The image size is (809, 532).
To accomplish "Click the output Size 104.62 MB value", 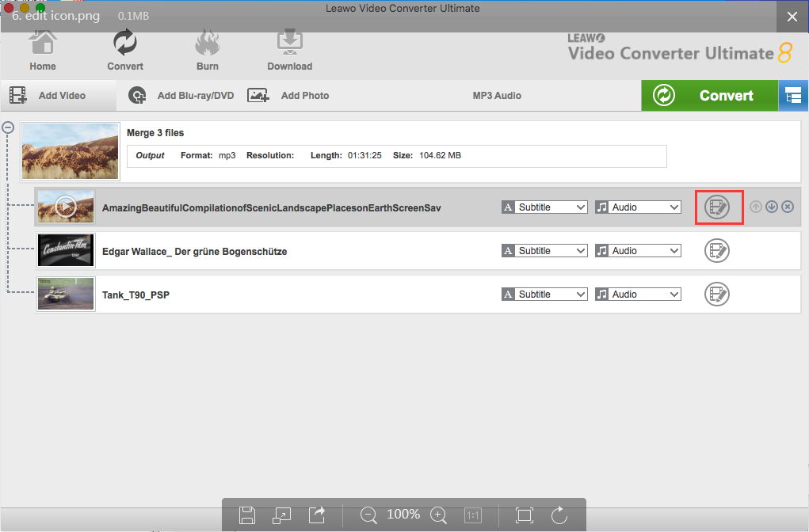I will point(440,155).
